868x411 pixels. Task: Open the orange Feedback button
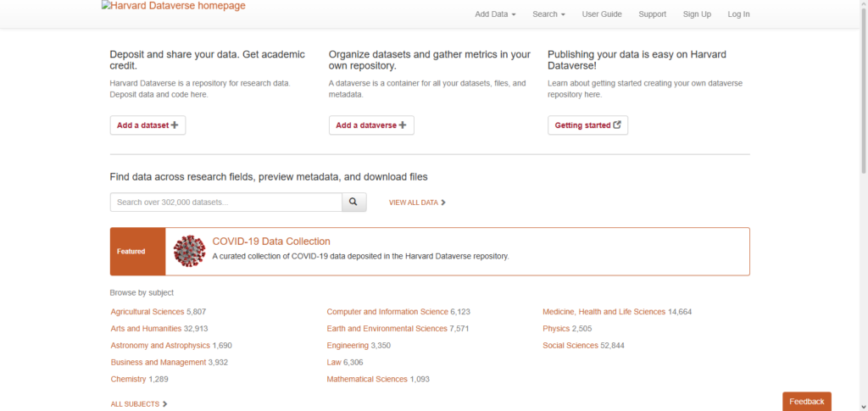(x=807, y=402)
